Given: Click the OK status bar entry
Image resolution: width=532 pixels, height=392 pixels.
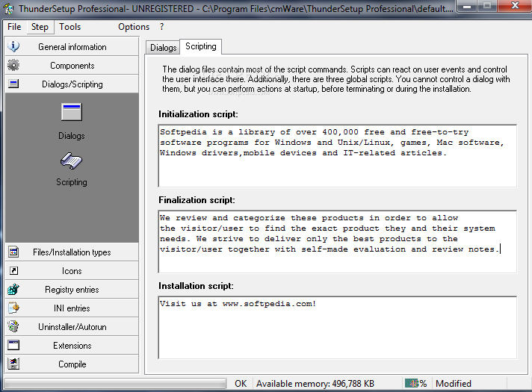Looking at the screenshot, I should click(x=241, y=384).
